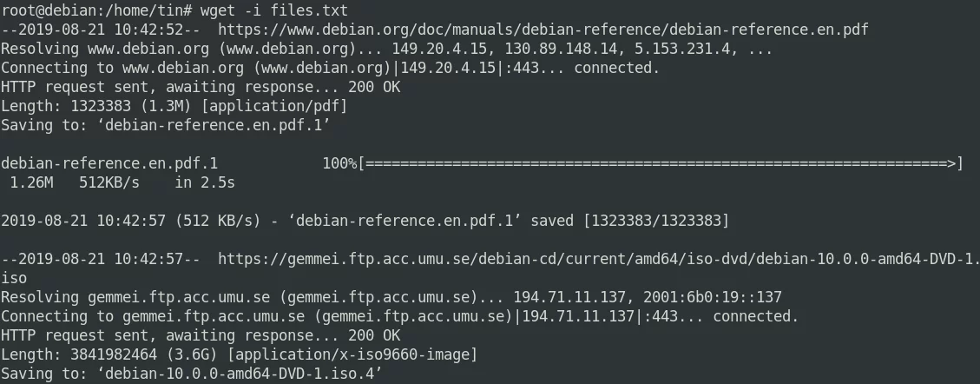Click the 512KB/s download speed

tap(109, 182)
